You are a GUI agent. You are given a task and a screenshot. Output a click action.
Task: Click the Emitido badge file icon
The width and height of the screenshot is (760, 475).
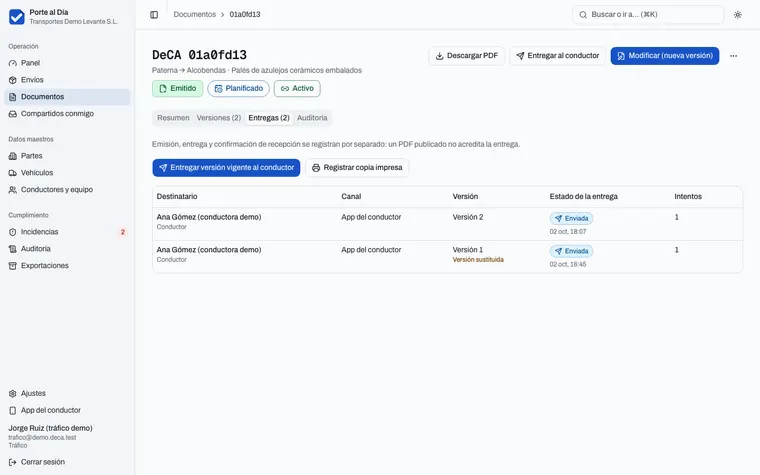coord(163,89)
